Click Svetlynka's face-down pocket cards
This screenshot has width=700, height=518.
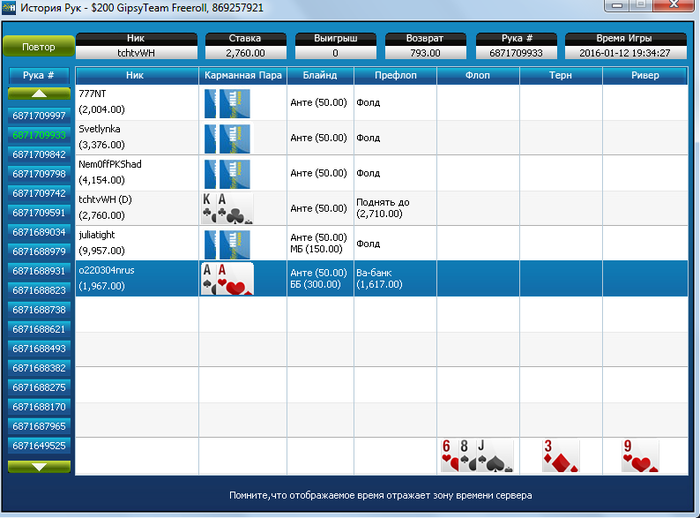pos(227,139)
